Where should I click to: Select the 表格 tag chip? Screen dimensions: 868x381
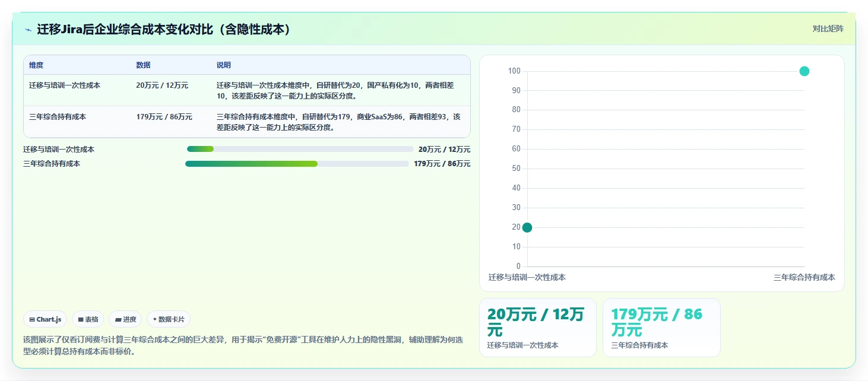pyautogui.click(x=88, y=319)
